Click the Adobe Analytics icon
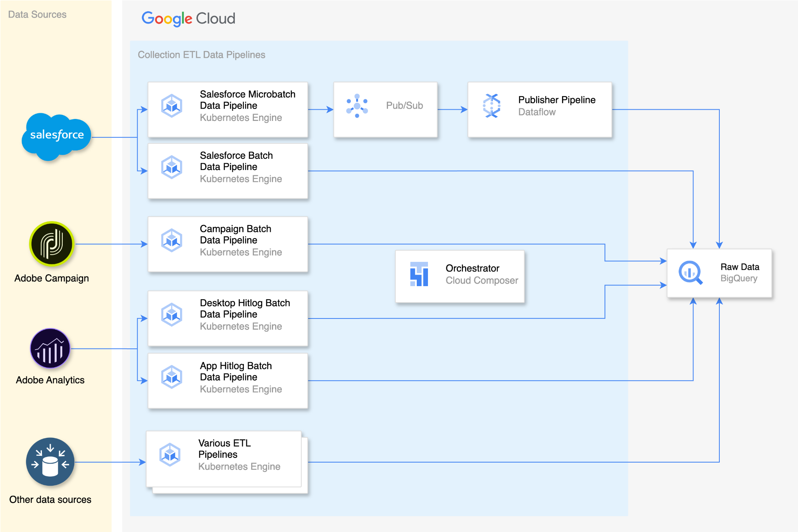 pyautogui.click(x=50, y=348)
